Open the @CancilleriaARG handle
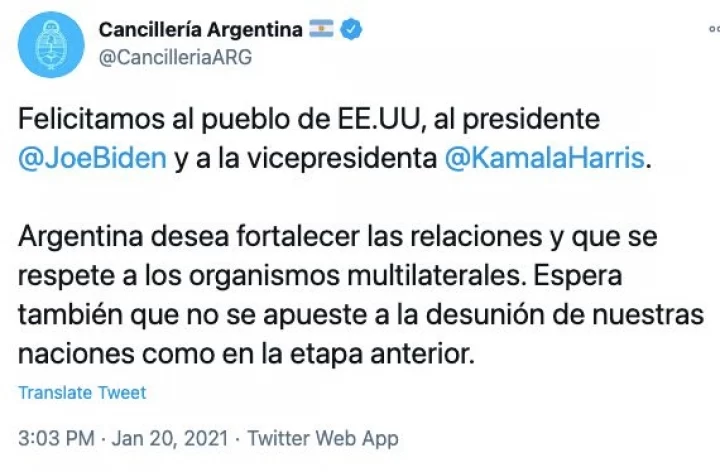 tap(175, 57)
